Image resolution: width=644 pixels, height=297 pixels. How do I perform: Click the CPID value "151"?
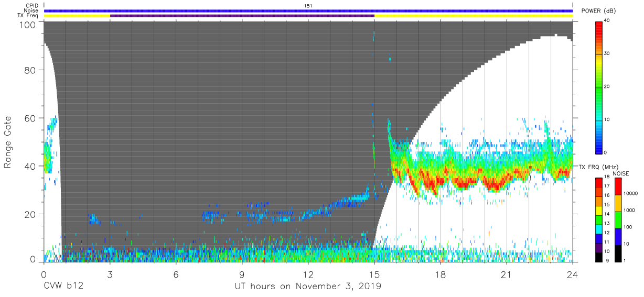coord(308,6)
